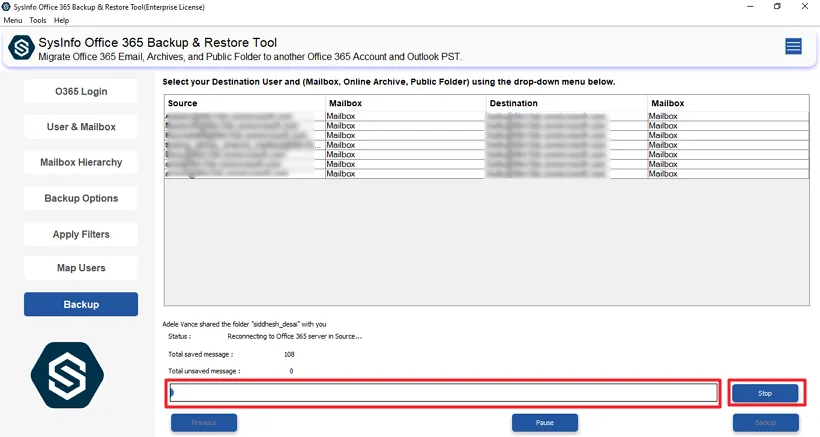The height and width of the screenshot is (437, 820).
Task: Click the 'Migrate Office 365 Email, Archives' subtitle
Action: tap(250, 56)
